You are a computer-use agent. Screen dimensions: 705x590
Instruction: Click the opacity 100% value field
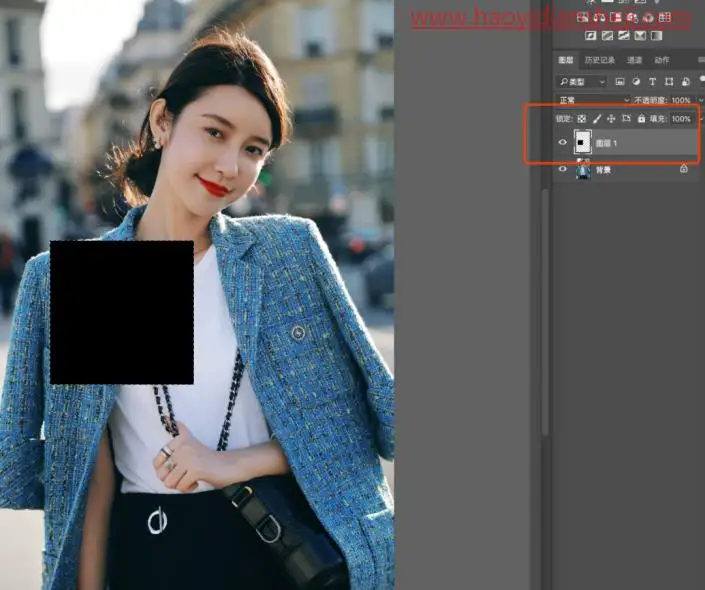[681, 100]
